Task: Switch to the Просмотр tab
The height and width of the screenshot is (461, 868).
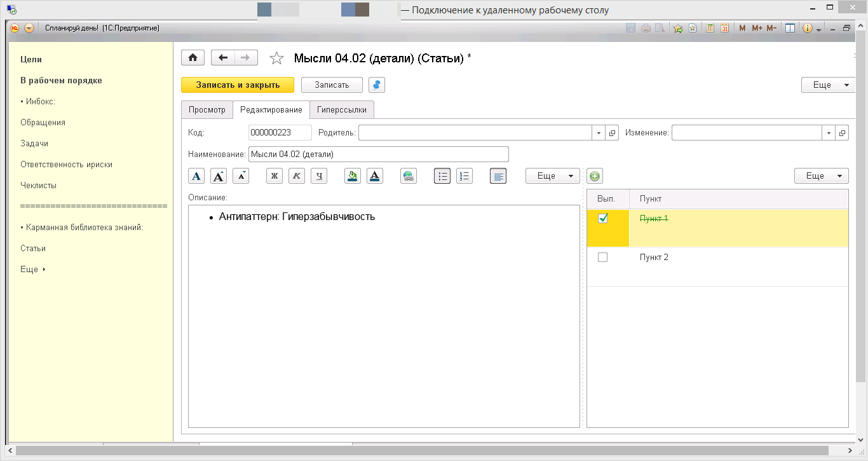Action: tap(207, 110)
